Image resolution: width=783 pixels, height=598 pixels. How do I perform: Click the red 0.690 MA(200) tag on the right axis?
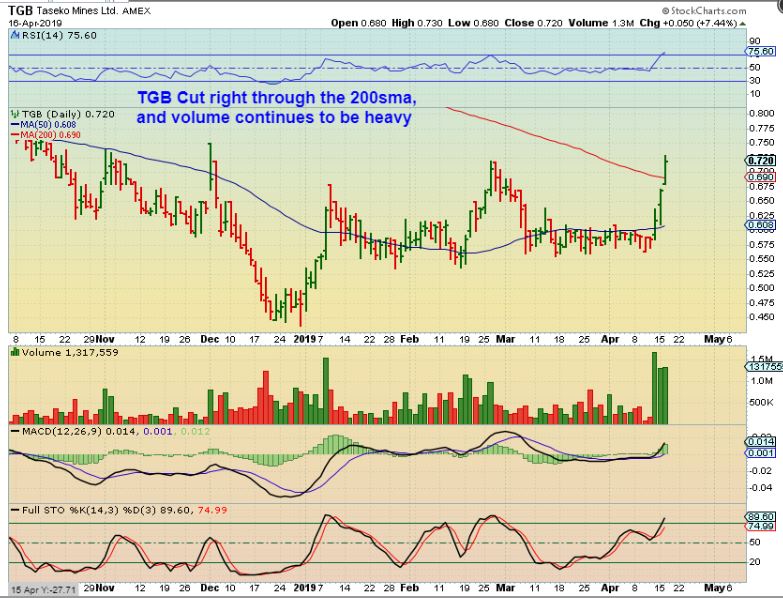click(761, 177)
